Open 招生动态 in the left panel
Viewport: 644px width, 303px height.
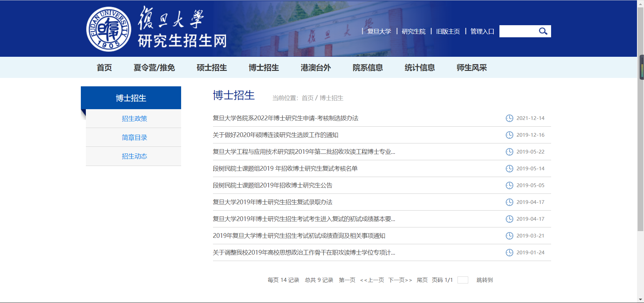[134, 156]
